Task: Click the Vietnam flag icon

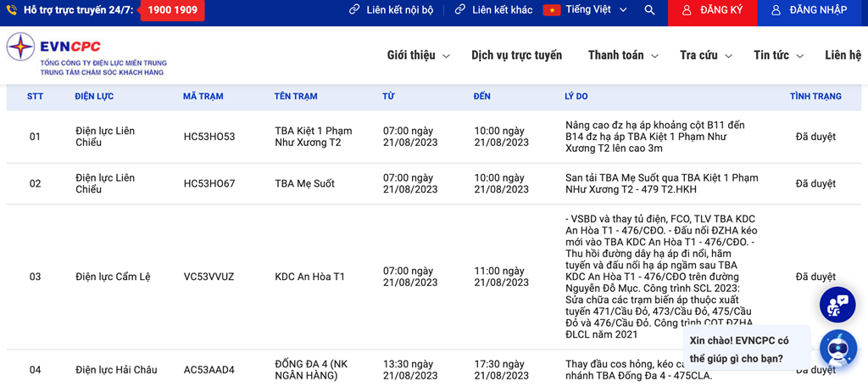Action: tap(552, 10)
